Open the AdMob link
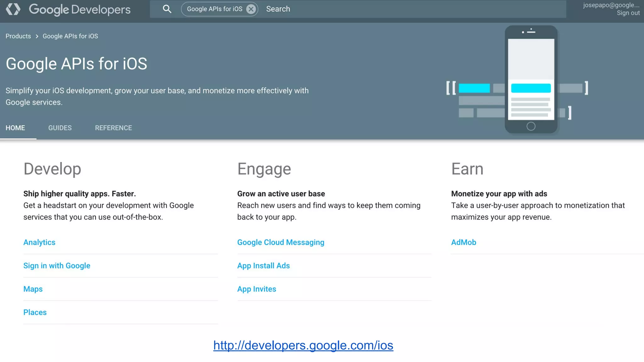The image size is (644, 362). click(x=464, y=242)
